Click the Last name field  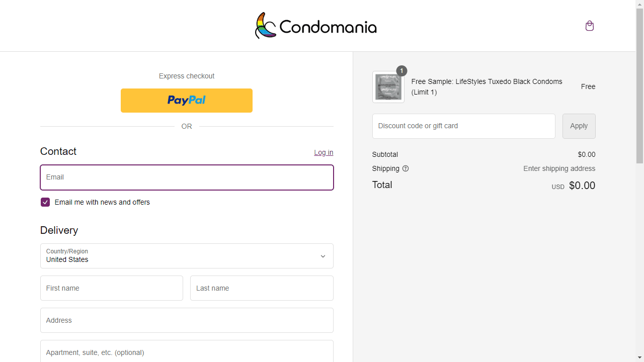point(262,288)
